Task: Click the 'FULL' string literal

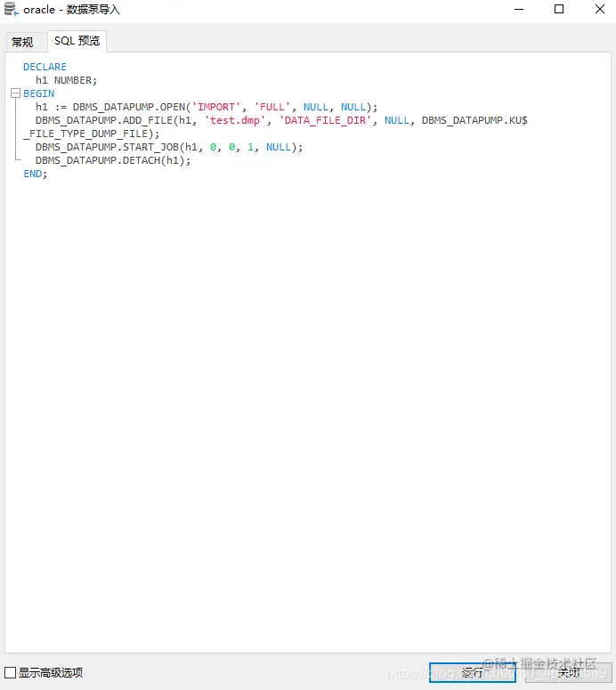Action: pyautogui.click(x=272, y=107)
